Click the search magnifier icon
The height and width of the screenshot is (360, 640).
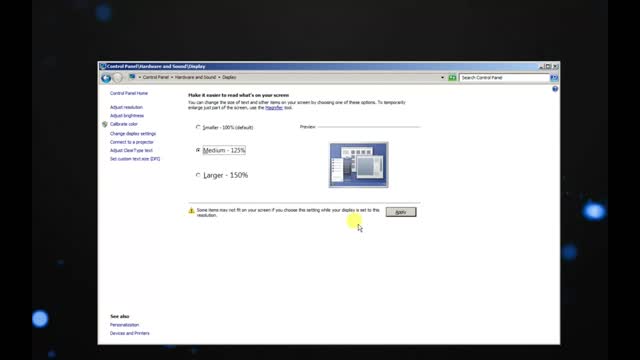click(554, 78)
